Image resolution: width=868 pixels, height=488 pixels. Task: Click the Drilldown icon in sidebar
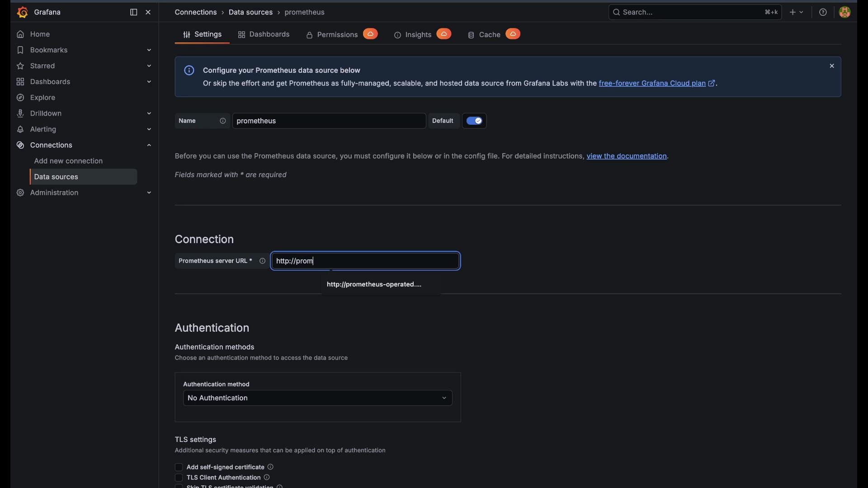point(20,113)
